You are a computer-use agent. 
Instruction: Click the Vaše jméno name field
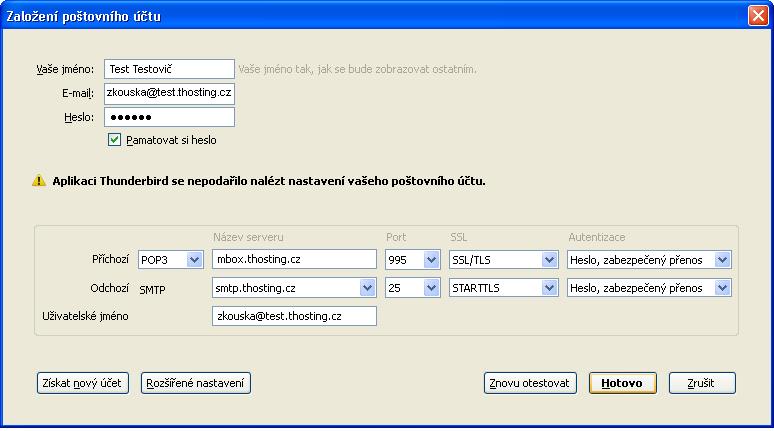(168, 69)
